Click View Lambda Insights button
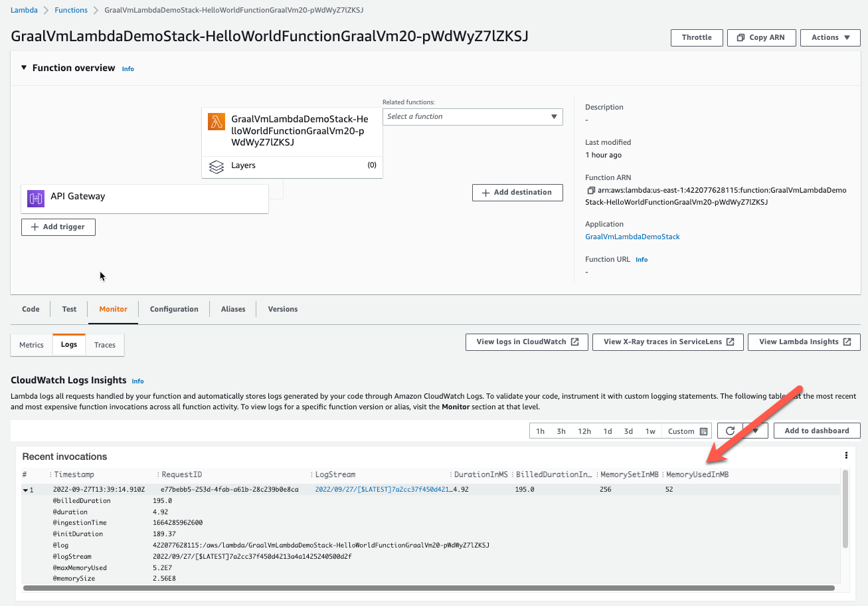Viewport: 868px width, 606px height. tap(804, 342)
